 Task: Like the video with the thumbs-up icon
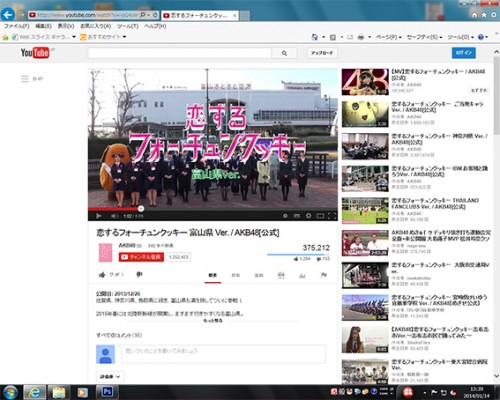pyautogui.click(x=102, y=275)
